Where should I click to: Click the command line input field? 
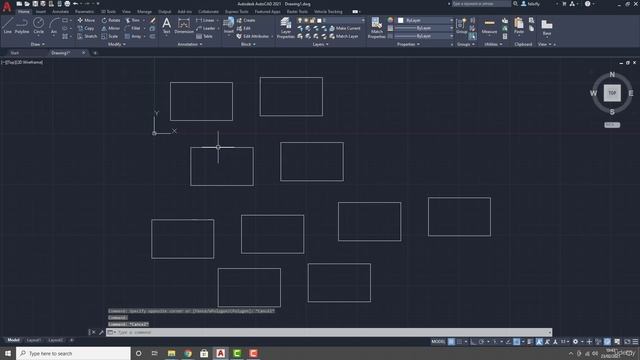pos(329,332)
